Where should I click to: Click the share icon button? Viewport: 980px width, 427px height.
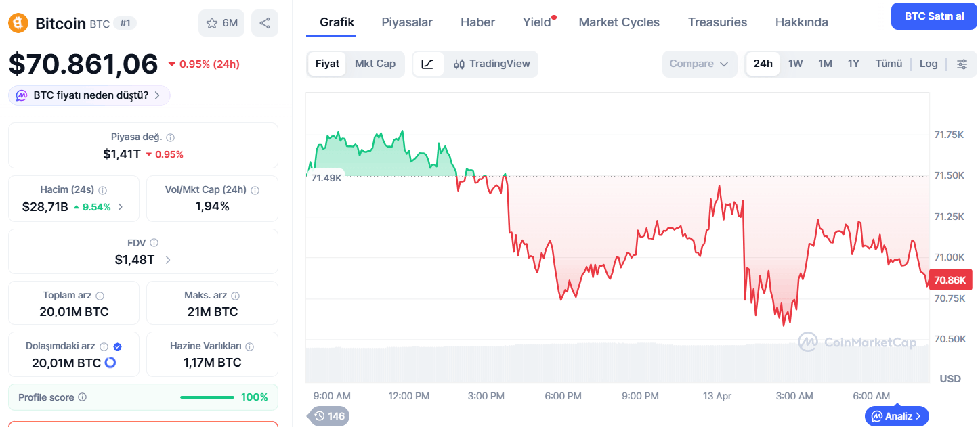[265, 23]
